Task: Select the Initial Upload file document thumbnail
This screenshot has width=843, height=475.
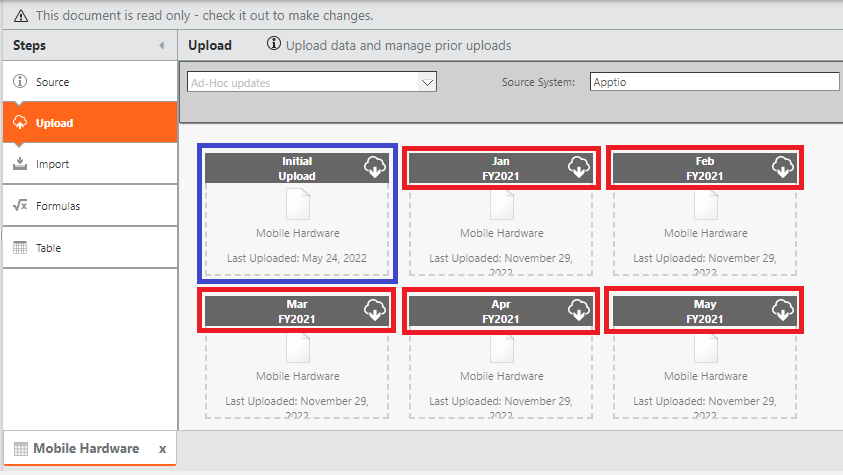Action: pos(297,205)
